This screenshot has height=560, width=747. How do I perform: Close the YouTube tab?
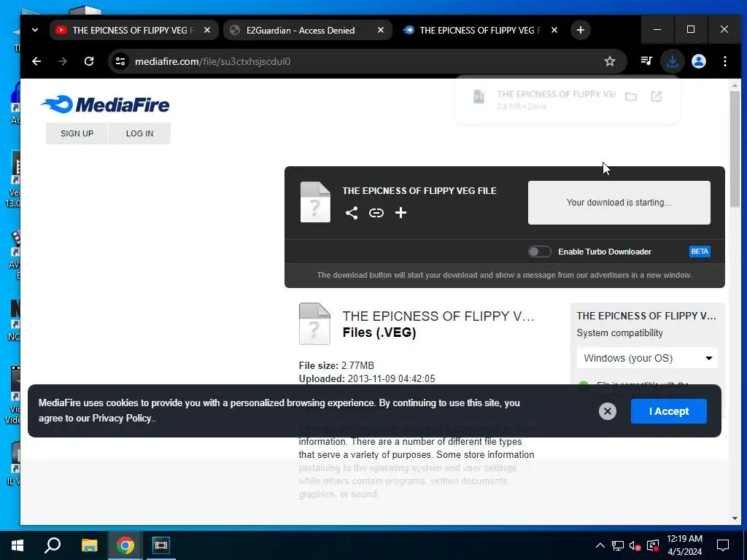click(x=207, y=30)
